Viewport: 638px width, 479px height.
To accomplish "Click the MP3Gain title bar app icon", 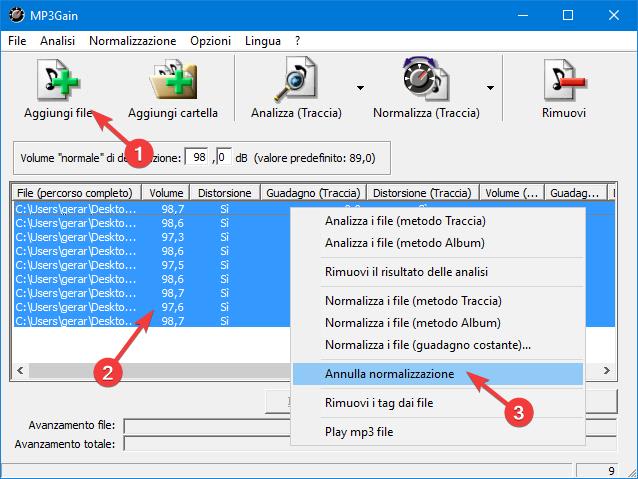I will [16, 15].
